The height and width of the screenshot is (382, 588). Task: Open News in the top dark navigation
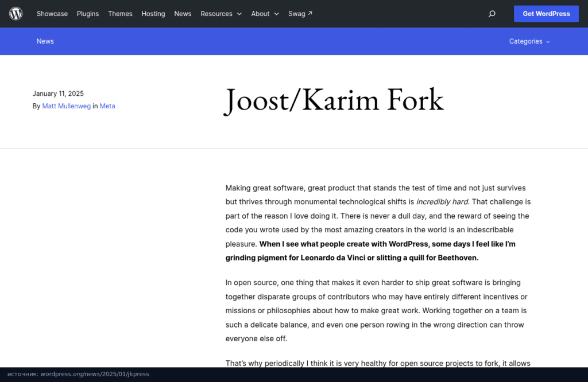click(x=183, y=14)
